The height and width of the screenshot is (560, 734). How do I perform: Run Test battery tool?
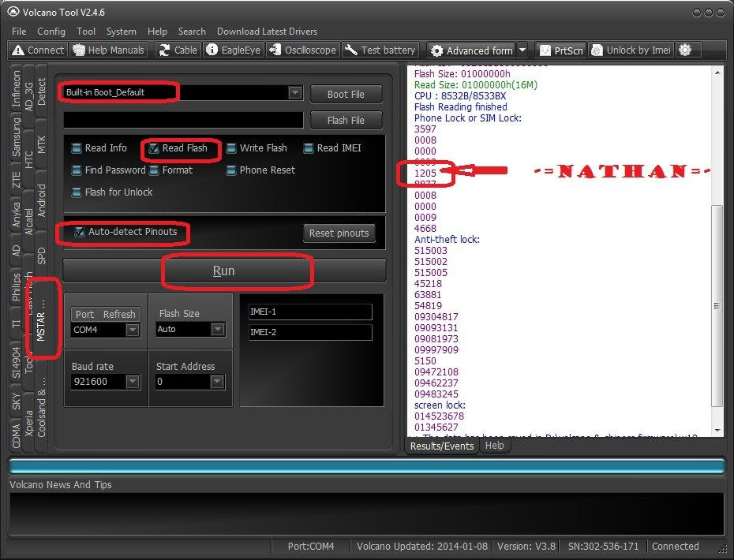coord(379,50)
